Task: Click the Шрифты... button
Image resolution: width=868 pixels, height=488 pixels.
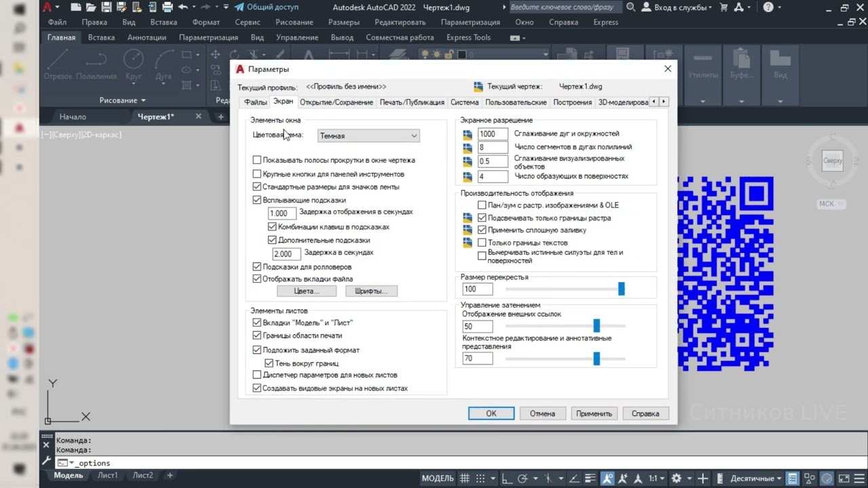Action: (x=371, y=291)
